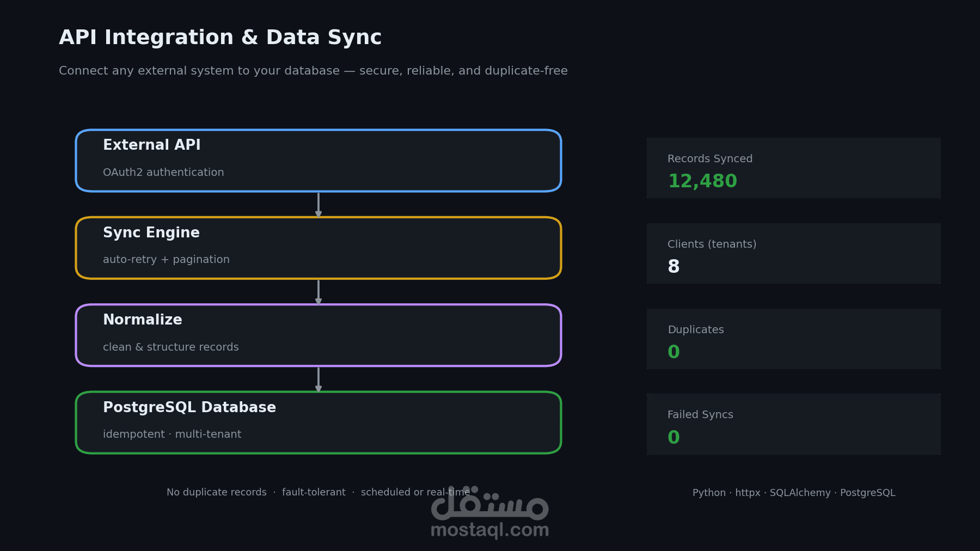Click the auto-retry + pagination text
This screenshot has height=551, width=980.
click(166, 260)
